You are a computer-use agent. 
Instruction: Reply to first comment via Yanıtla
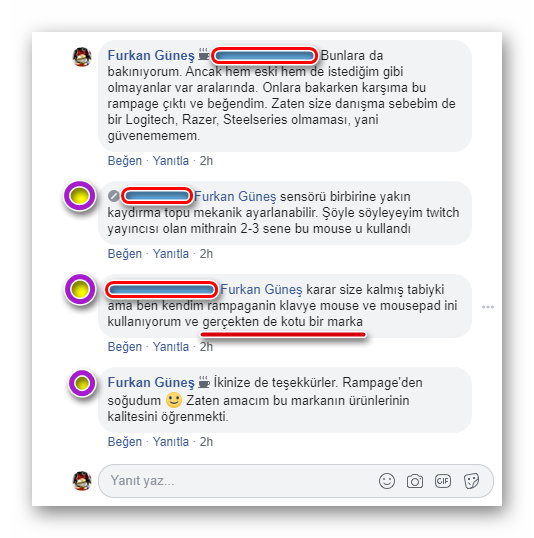click(x=171, y=161)
